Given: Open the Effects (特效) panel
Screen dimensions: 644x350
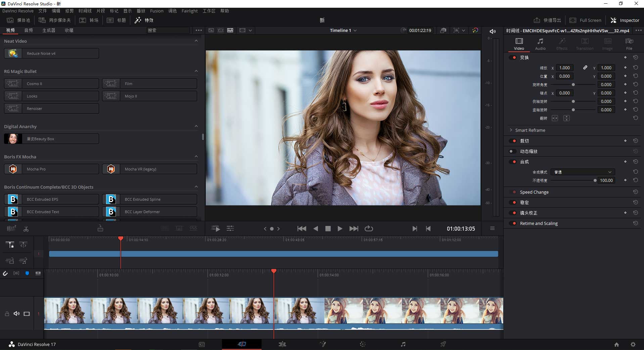Looking at the screenshot, I should coord(144,20).
